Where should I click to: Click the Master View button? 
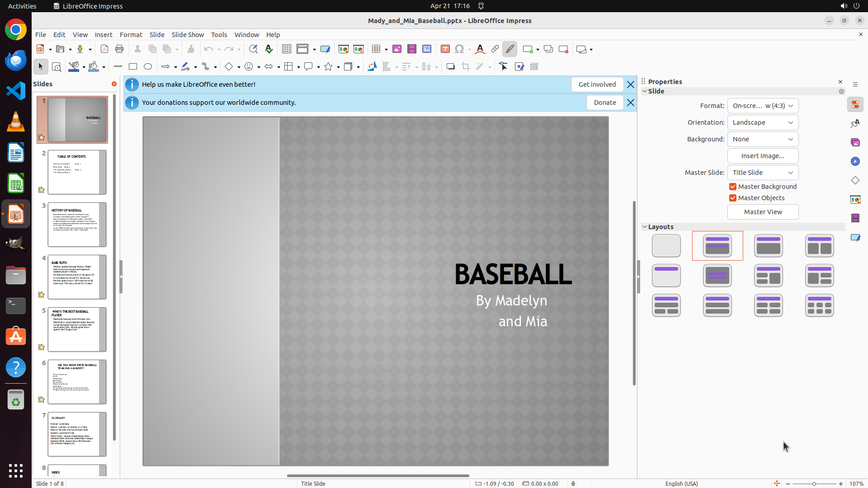763,212
